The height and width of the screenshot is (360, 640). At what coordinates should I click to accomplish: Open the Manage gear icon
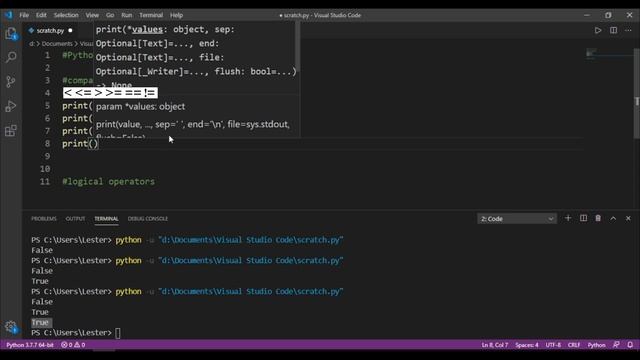(11, 327)
